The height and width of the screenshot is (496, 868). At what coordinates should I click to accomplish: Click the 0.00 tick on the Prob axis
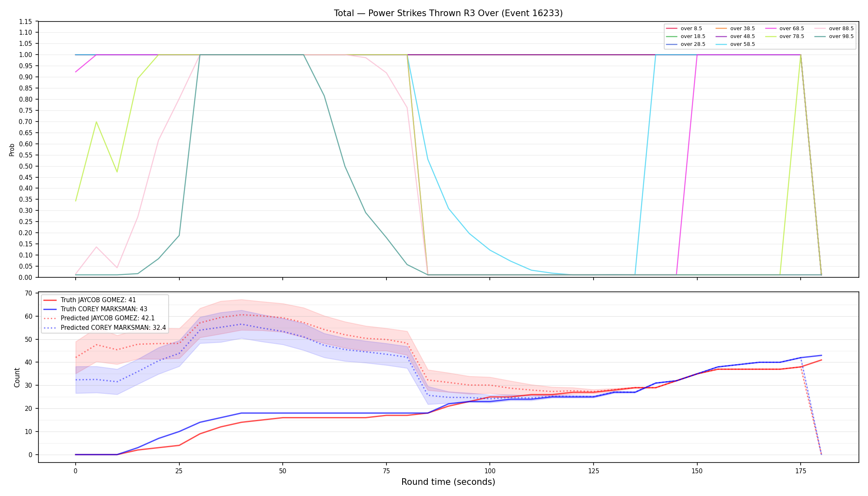coord(26,277)
